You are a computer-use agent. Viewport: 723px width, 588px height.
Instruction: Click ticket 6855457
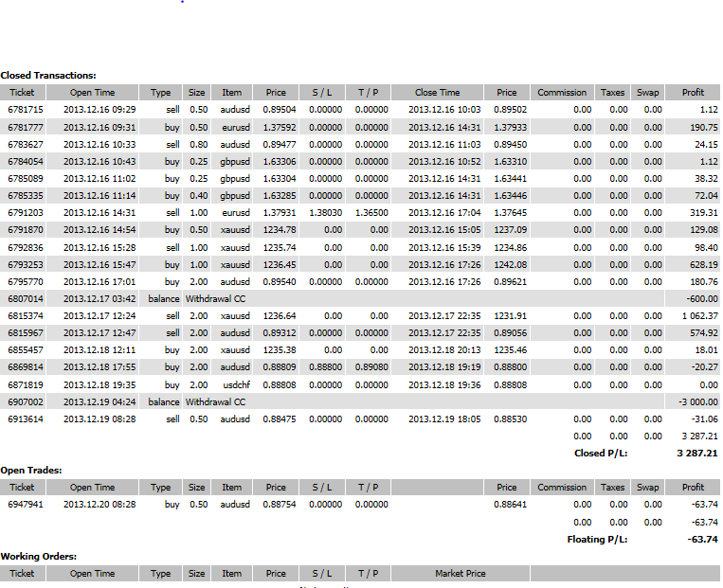[x=26, y=349]
